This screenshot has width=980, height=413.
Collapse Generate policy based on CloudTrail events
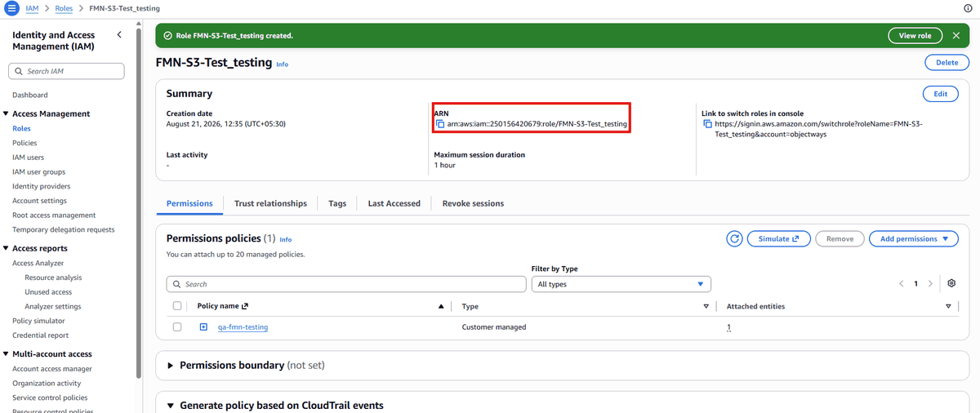pyautogui.click(x=171, y=406)
